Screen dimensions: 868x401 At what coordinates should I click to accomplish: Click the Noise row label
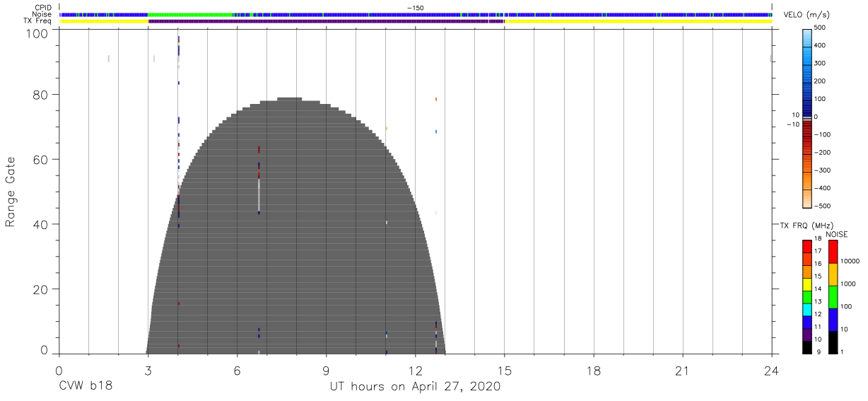(x=43, y=14)
